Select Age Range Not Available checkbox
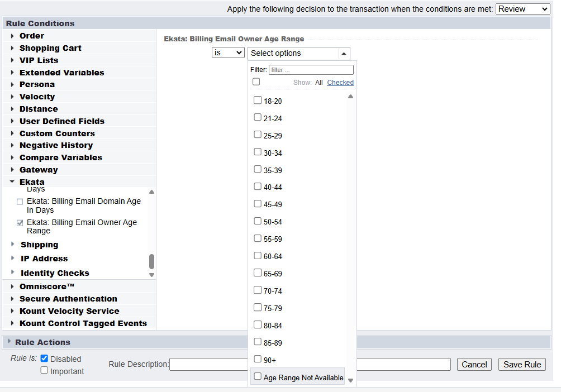 (258, 376)
